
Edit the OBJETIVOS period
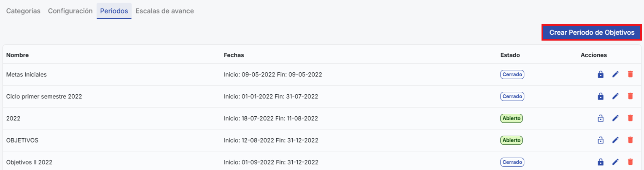(x=615, y=140)
